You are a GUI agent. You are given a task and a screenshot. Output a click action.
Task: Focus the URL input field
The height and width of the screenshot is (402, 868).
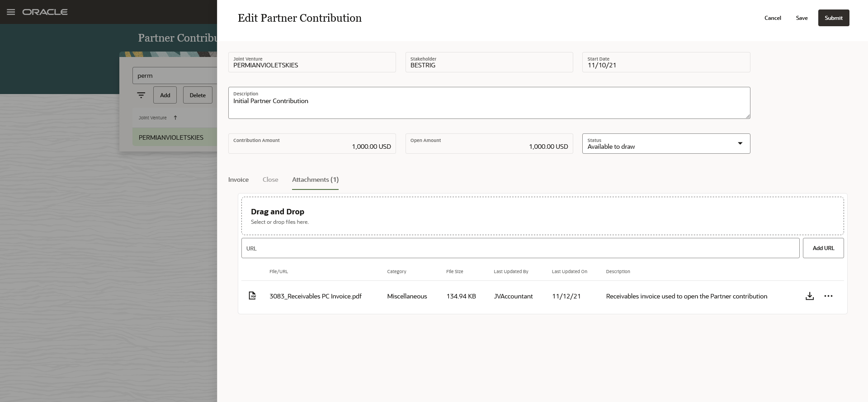520,248
